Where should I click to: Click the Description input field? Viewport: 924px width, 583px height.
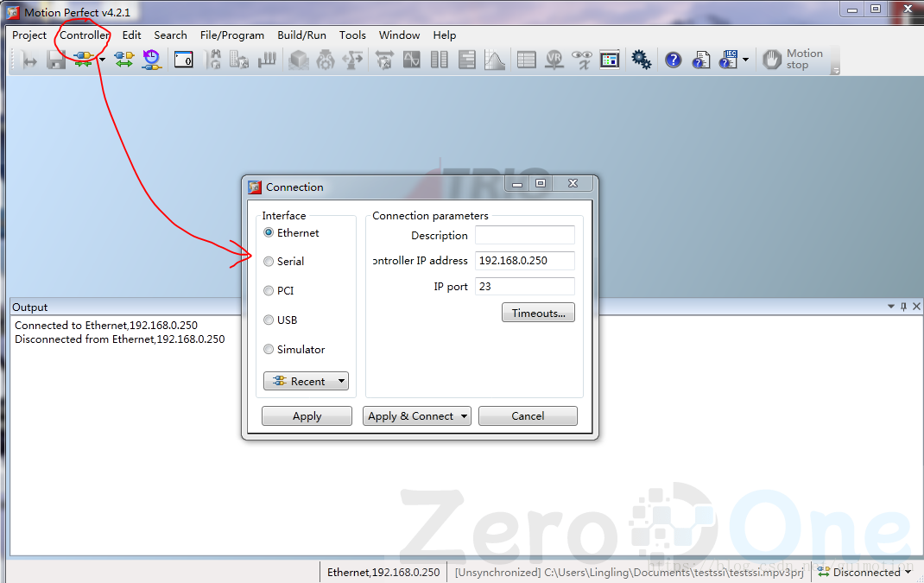point(525,235)
